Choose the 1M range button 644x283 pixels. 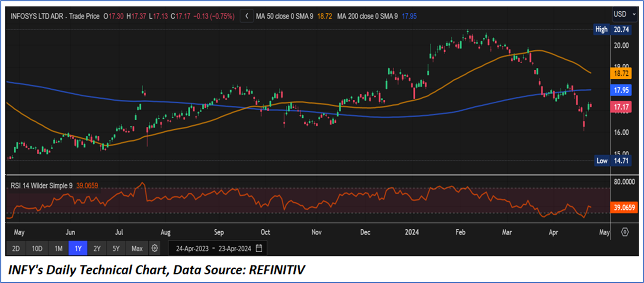(x=59, y=248)
